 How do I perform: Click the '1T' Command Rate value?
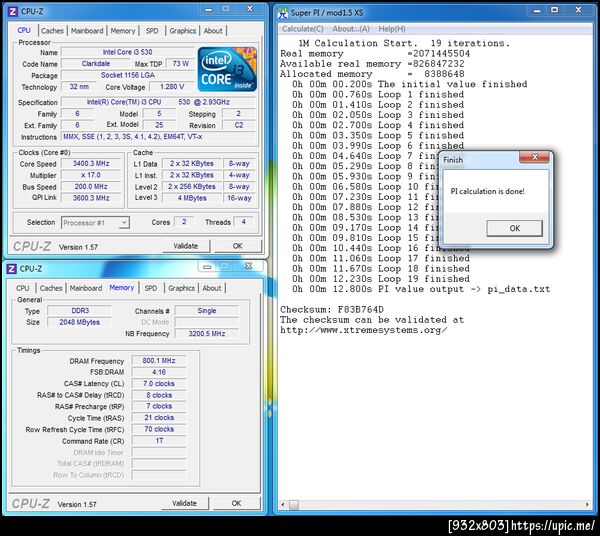[x=159, y=441]
